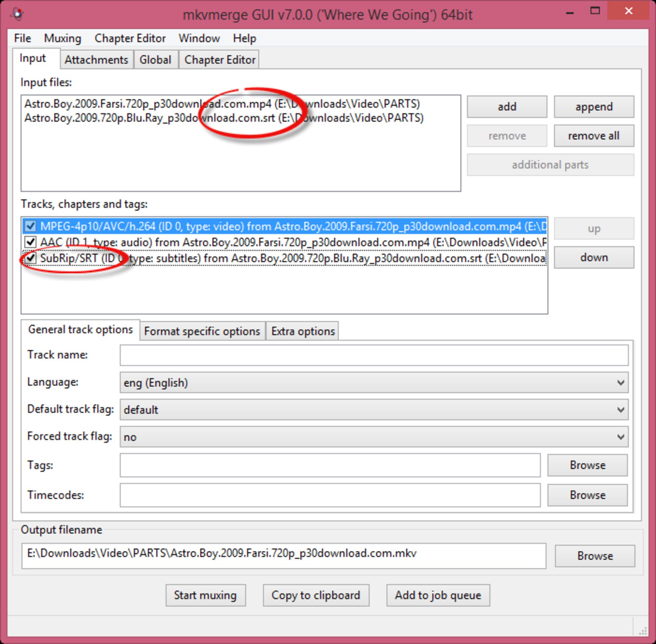
Task: Select the Astro.Boy .srt input file
Action: (149, 118)
